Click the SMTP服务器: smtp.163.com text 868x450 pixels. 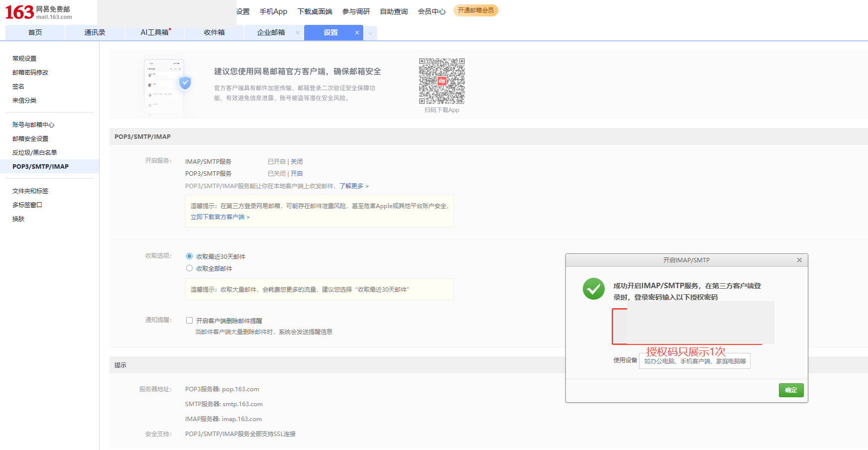tap(224, 404)
